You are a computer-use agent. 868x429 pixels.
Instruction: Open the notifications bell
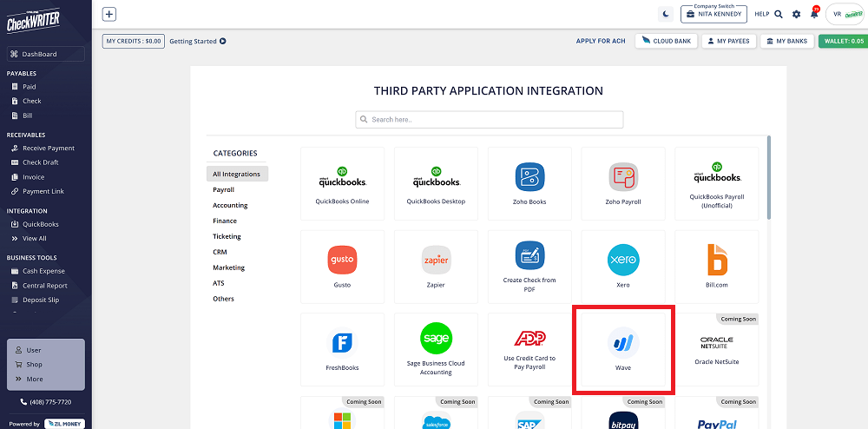click(814, 14)
